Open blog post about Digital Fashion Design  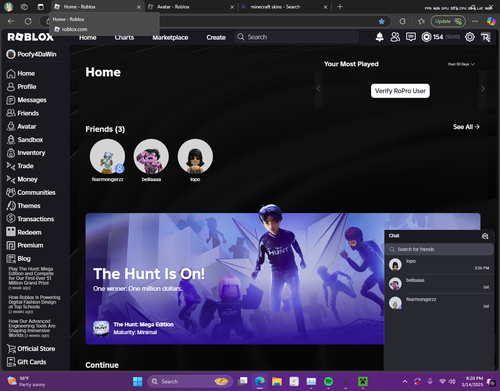point(34,304)
